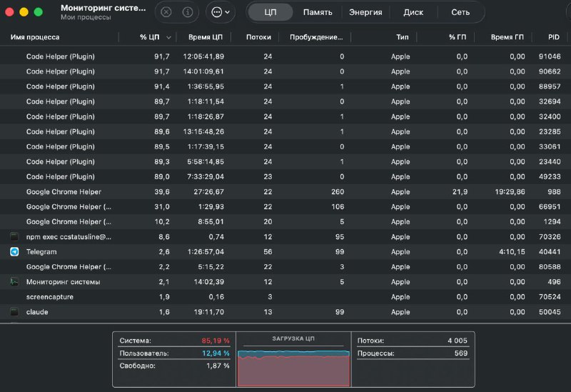This screenshot has width=571, height=392.
Task: Switch to the Память tab
Action: point(317,12)
